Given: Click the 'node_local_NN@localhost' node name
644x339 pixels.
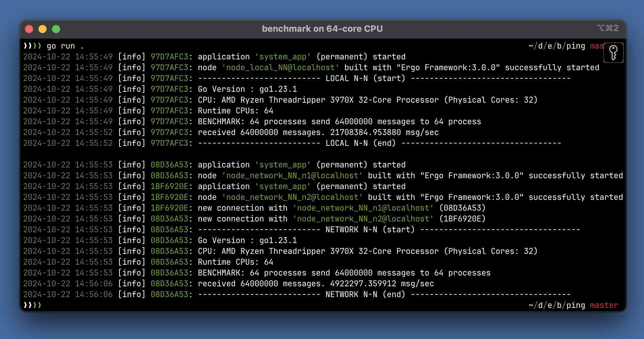Looking at the screenshot, I should click(x=280, y=68).
